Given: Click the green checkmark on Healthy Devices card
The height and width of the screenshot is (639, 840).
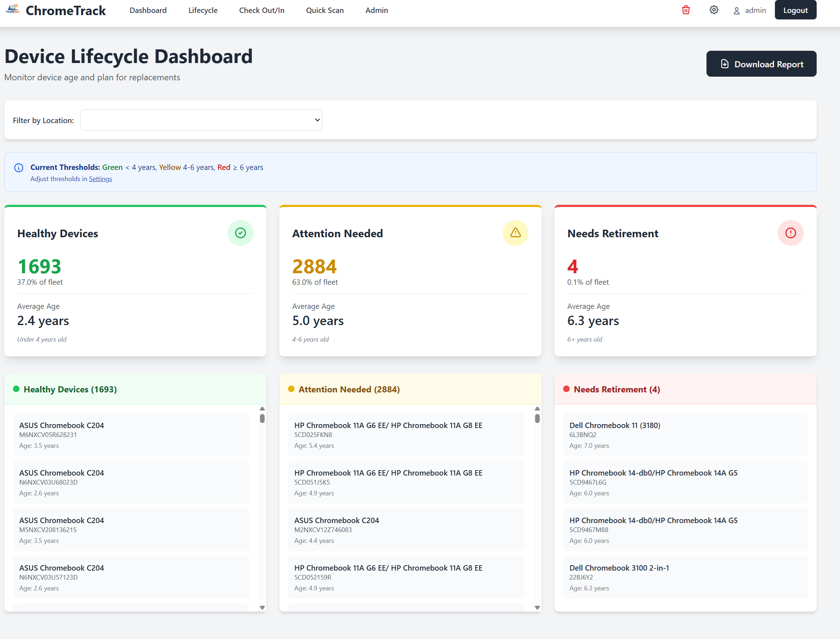Looking at the screenshot, I should pyautogui.click(x=241, y=233).
